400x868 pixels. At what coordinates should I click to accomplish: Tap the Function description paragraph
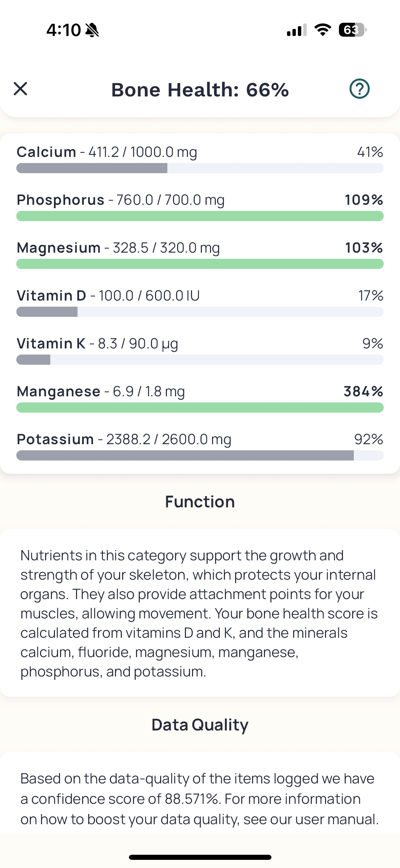tap(200, 613)
